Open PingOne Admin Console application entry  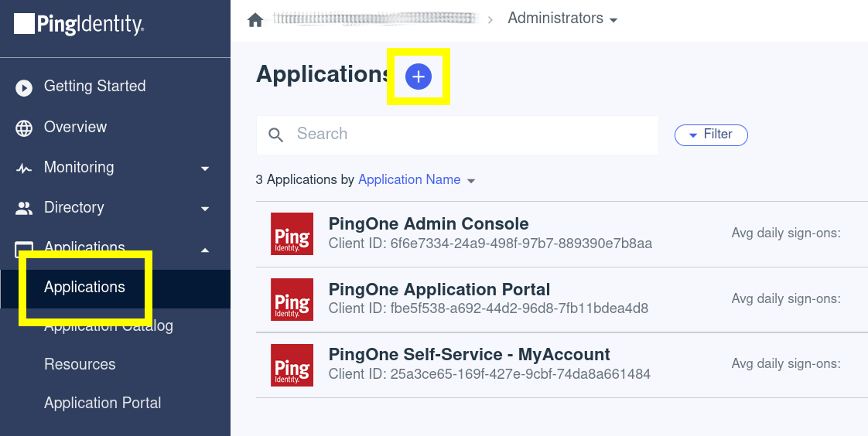429,224
